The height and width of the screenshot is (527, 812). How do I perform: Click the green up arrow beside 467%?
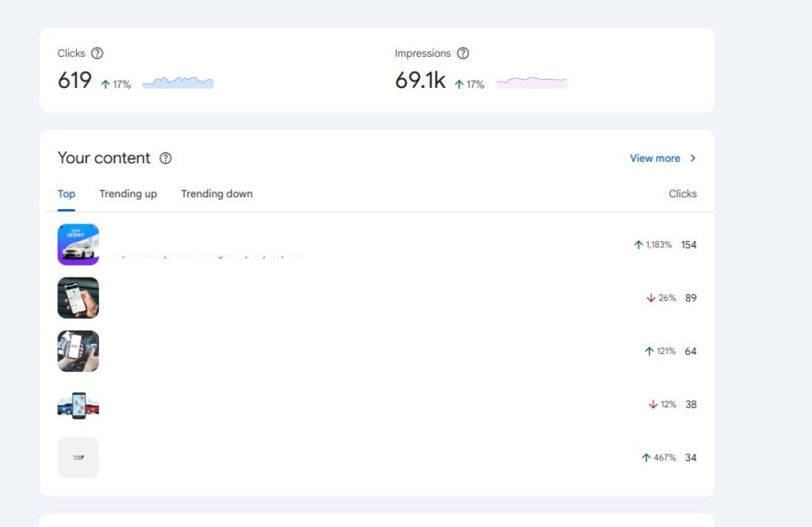(x=646, y=457)
